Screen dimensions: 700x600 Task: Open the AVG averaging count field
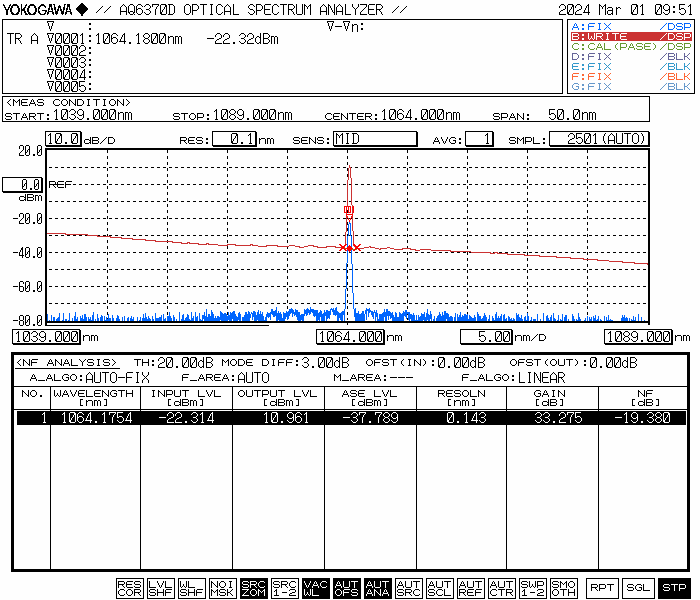click(x=480, y=139)
